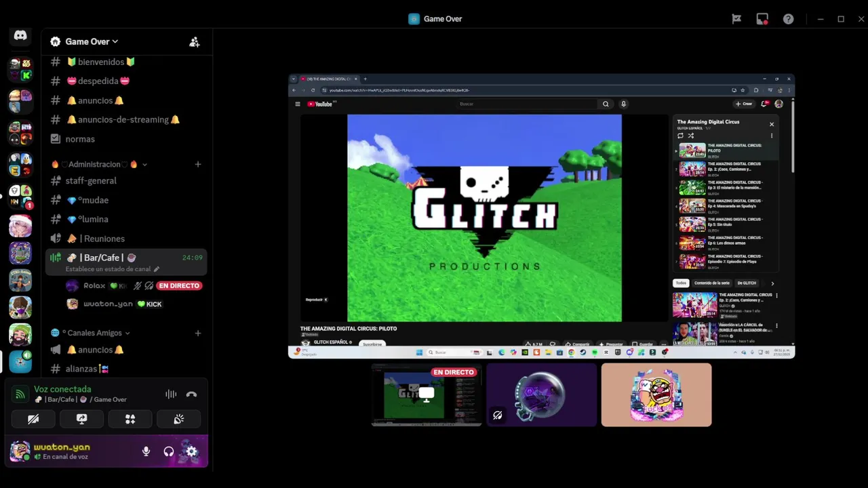Select Contenido de la serie chip
This screenshot has height=488, width=868.
pos(712,283)
